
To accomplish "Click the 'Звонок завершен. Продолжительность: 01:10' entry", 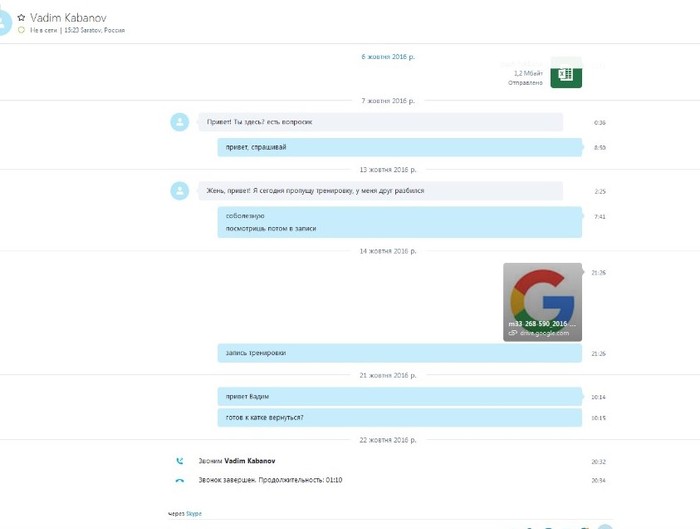I will point(270,480).
